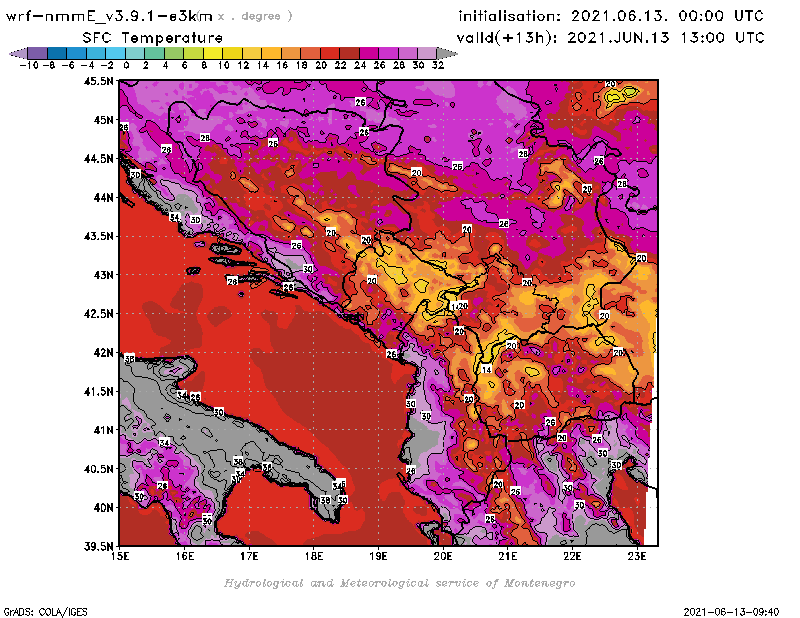Click the legend scale value 32
The image size is (800, 618).
pos(438,65)
